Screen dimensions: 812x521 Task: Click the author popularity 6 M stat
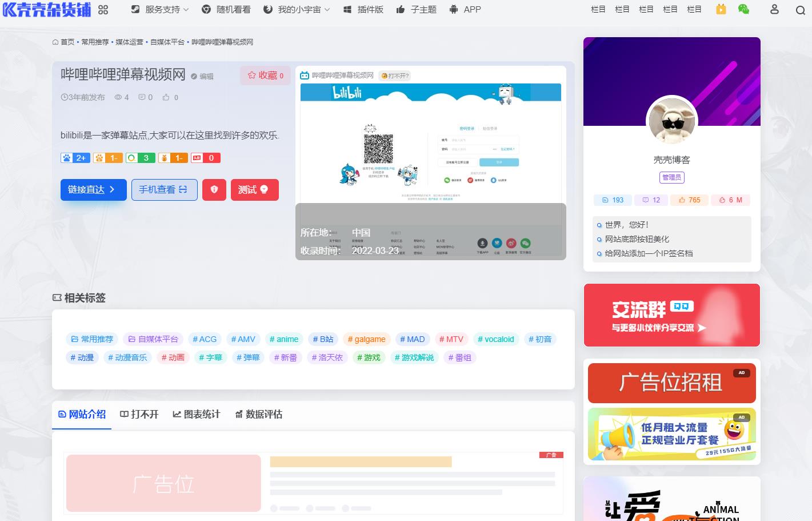click(x=730, y=200)
